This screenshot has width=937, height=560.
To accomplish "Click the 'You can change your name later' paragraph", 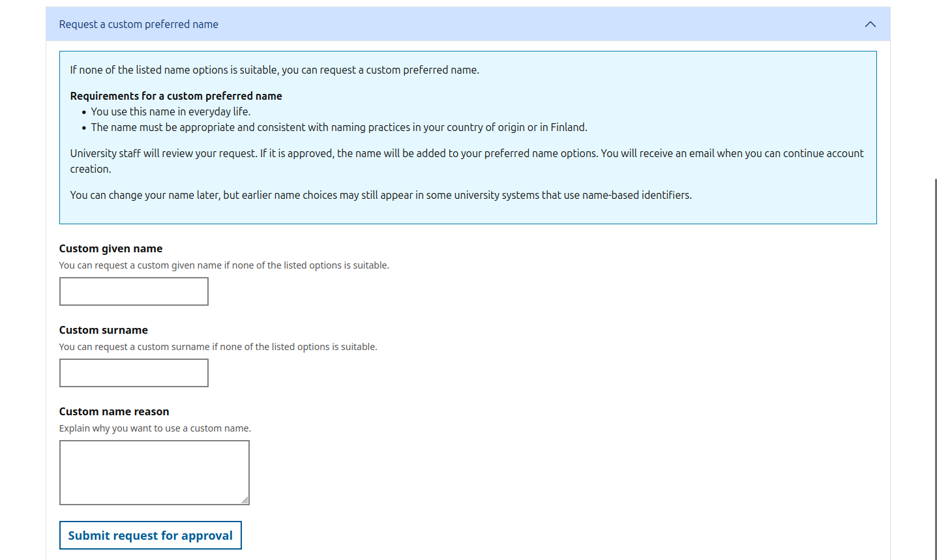I will 381,195.
